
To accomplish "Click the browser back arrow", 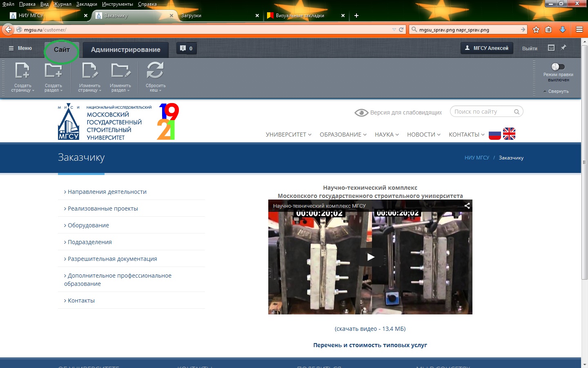I will 8,29.
